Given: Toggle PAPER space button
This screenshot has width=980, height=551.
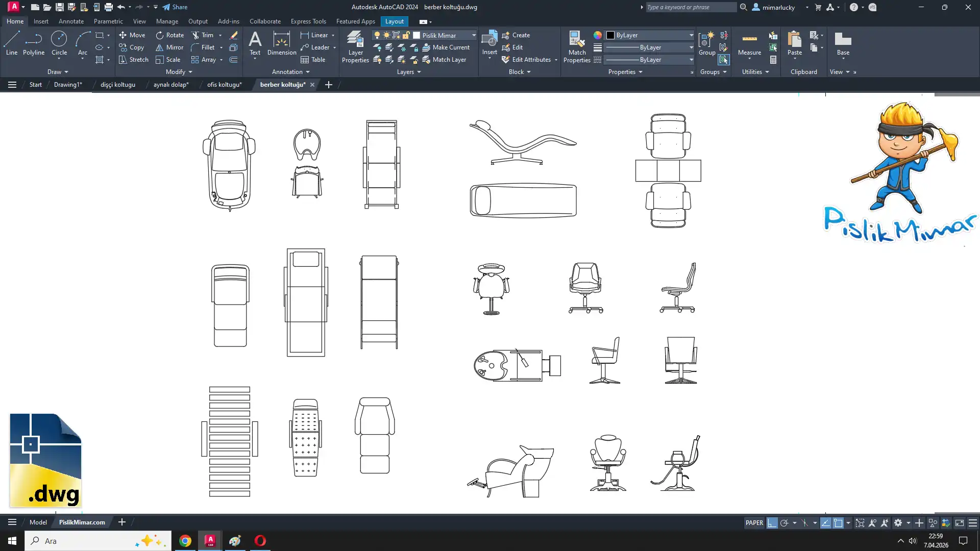Looking at the screenshot, I should point(754,523).
